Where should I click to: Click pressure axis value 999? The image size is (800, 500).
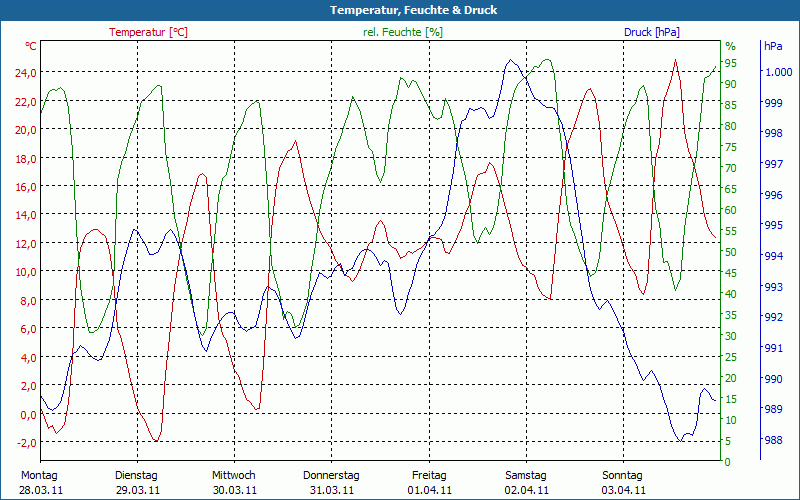(x=773, y=103)
